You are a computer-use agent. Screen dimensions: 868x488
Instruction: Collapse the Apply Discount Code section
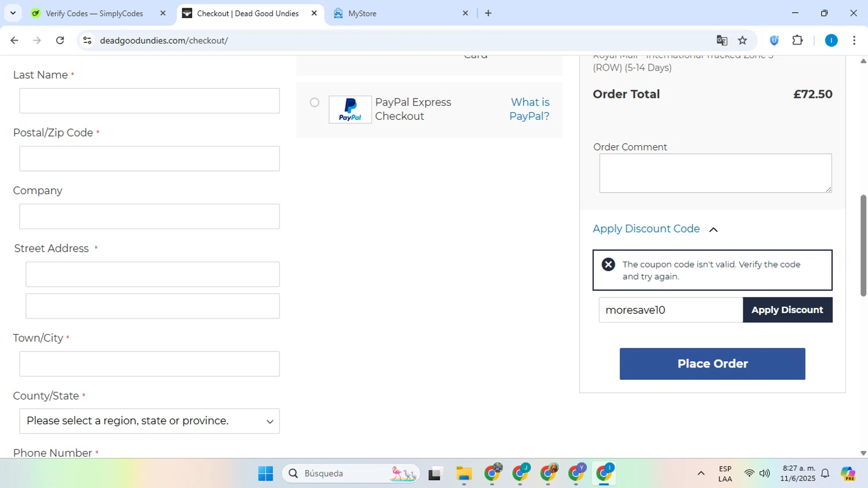(x=655, y=229)
